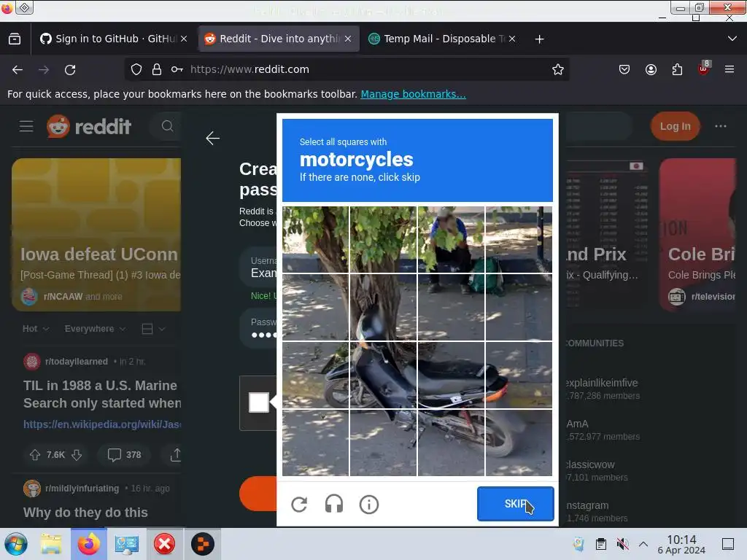
Task: Open the r/television community link
Action: point(713,296)
